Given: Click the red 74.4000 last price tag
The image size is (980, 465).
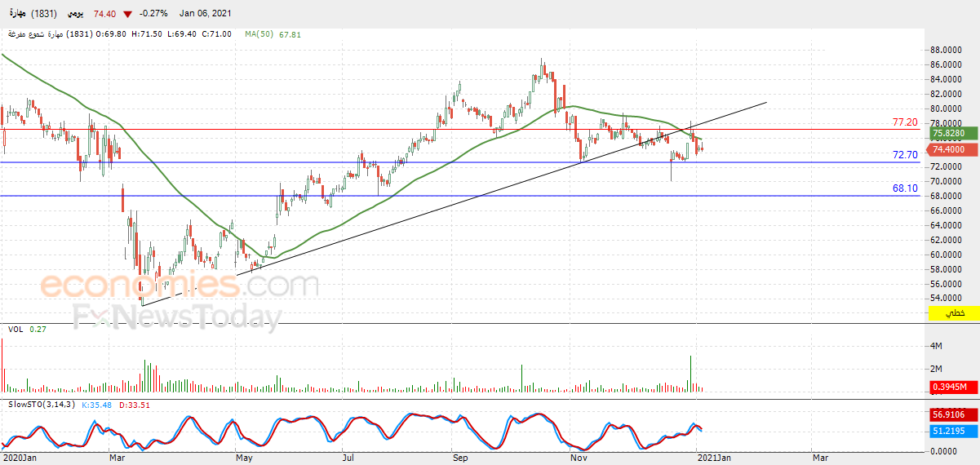Looking at the screenshot, I should click(949, 149).
